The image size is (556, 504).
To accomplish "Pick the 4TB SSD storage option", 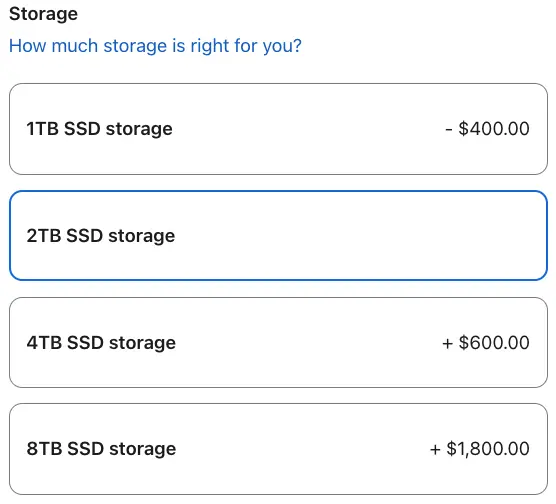I will [278, 343].
